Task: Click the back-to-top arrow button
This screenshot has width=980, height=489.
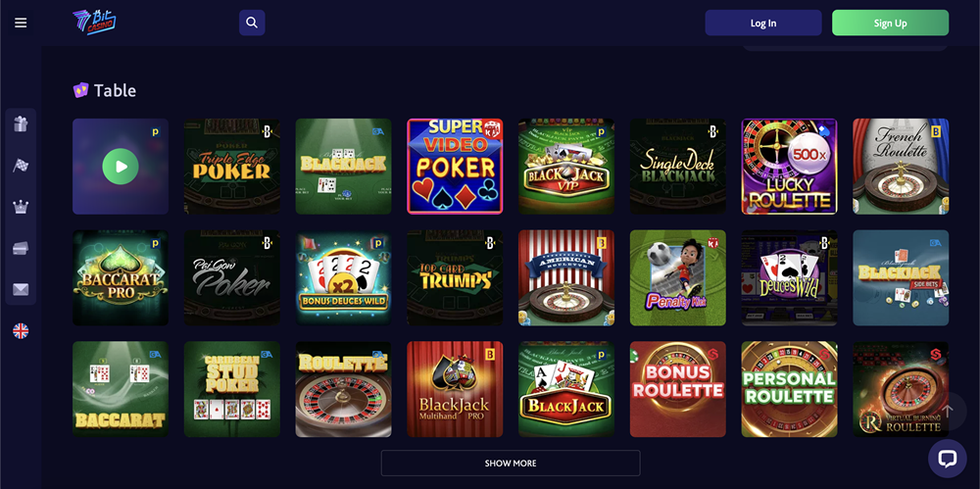Action: click(948, 411)
